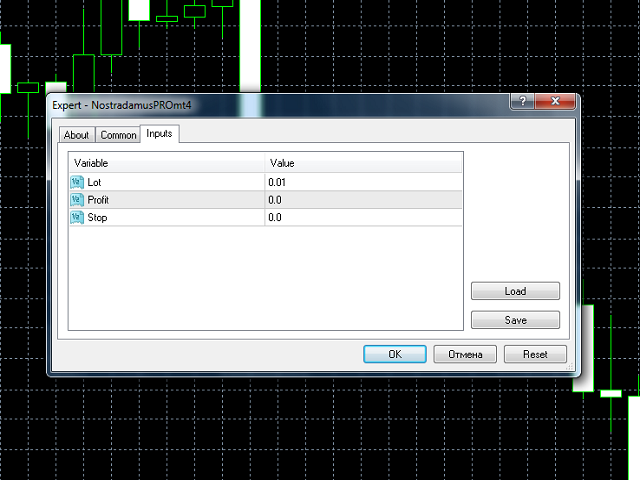Click the Reset button

pos(535,354)
